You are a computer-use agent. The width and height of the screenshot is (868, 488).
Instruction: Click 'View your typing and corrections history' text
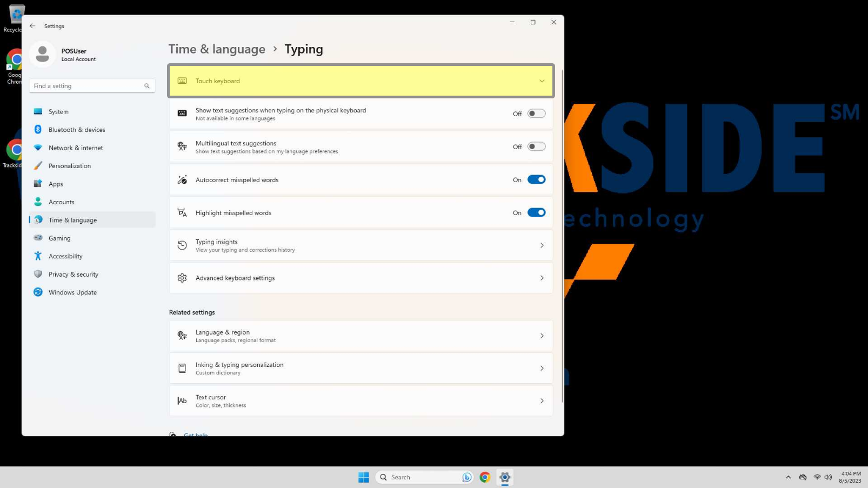[x=245, y=250]
